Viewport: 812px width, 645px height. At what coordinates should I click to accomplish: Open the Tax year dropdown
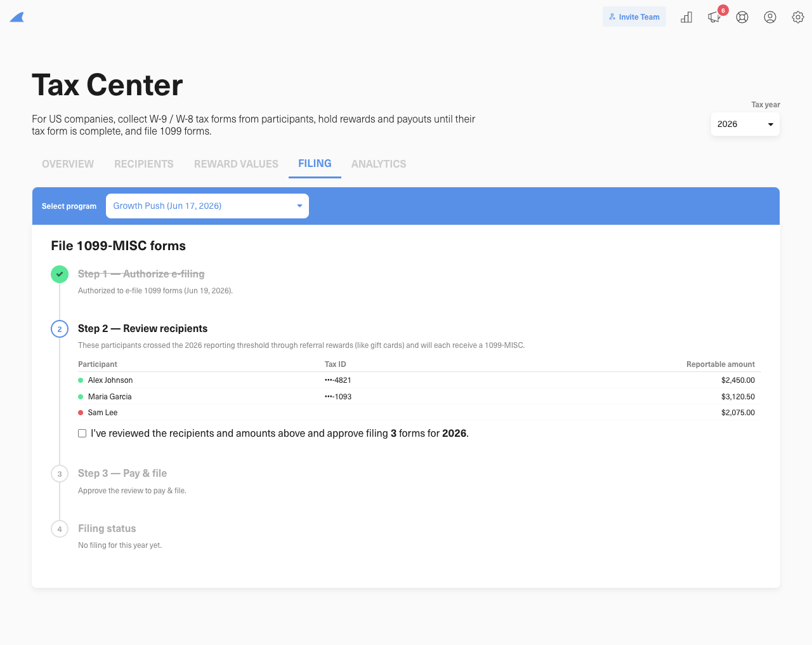tap(745, 124)
